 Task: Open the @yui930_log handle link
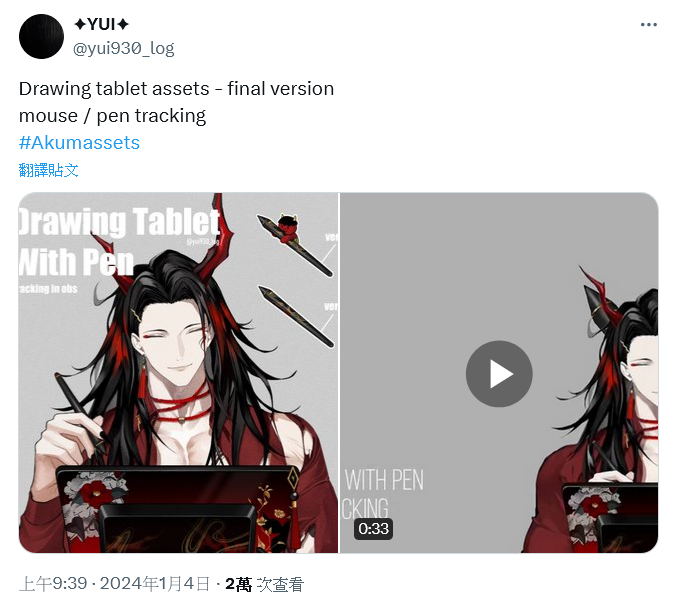click(124, 48)
